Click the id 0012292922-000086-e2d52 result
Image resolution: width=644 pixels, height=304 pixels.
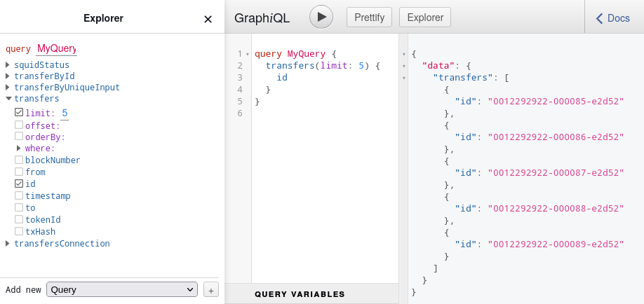[556, 137]
